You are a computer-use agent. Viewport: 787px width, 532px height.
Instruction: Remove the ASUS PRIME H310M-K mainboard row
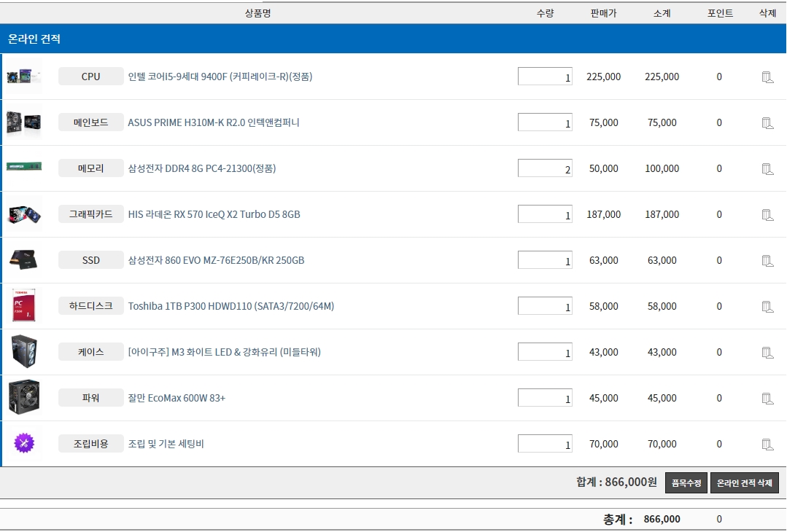coord(767,122)
